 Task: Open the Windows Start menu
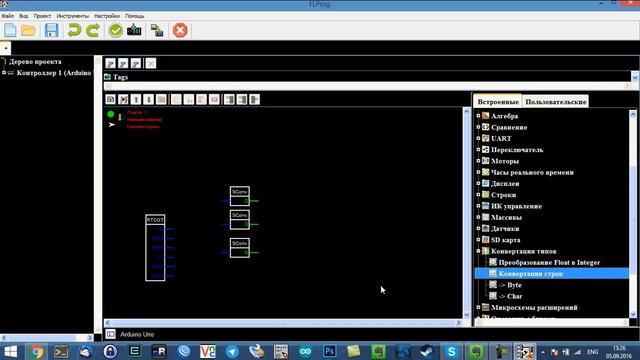[x=10, y=351]
